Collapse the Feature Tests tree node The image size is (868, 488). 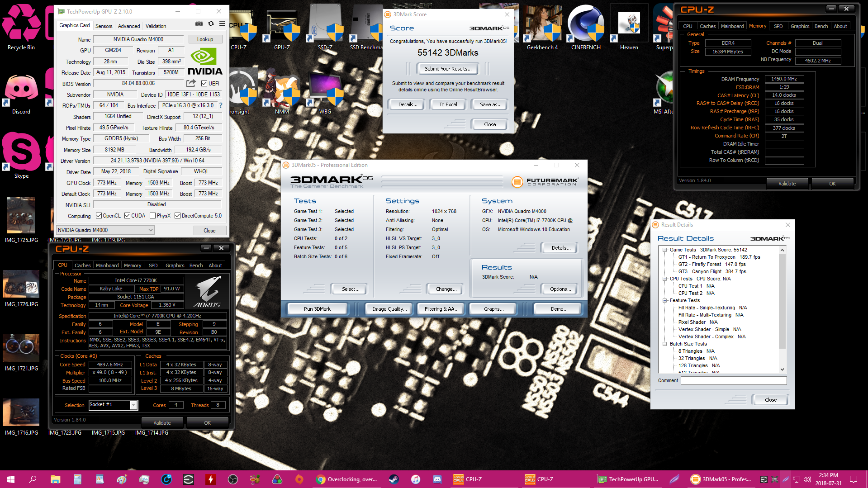664,300
